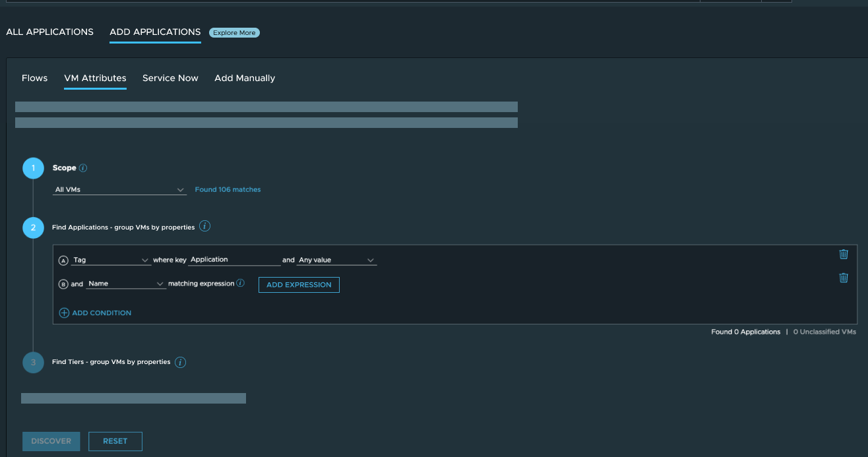Click the Find Applications step heading
The width and height of the screenshot is (868, 457).
123,227
